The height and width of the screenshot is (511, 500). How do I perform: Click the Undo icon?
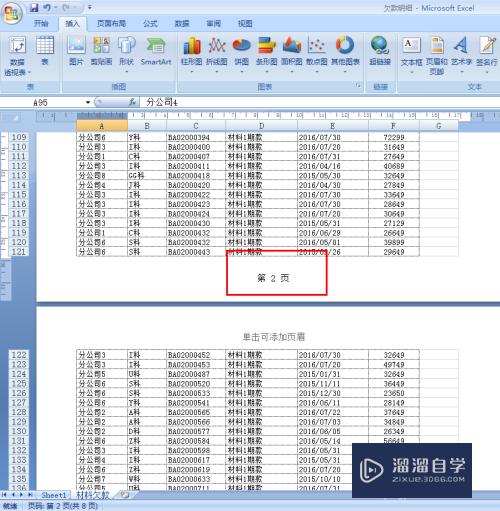(x=47, y=7)
